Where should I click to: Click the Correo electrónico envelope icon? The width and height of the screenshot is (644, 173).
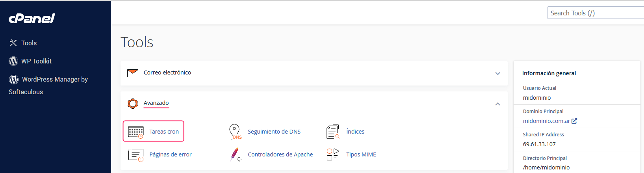pyautogui.click(x=133, y=73)
